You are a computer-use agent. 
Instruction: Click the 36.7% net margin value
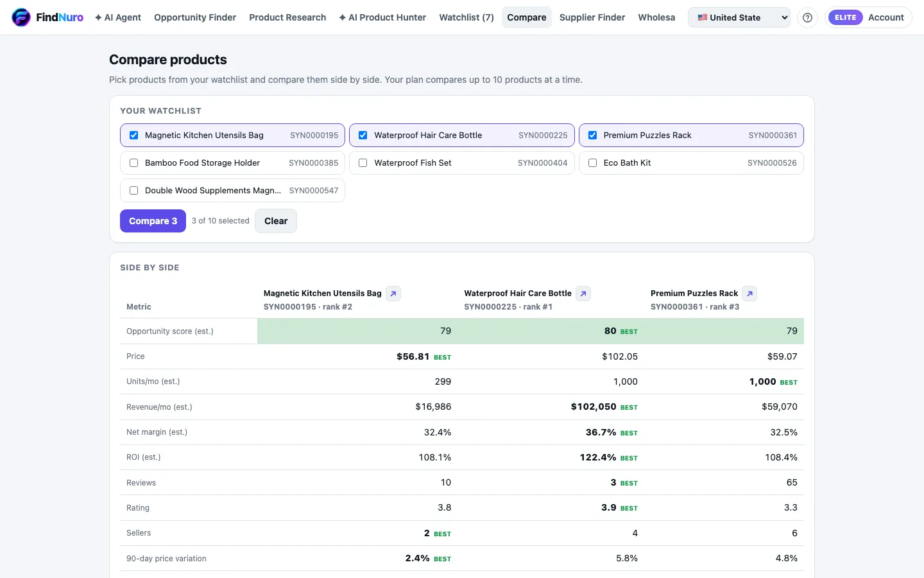(601, 432)
